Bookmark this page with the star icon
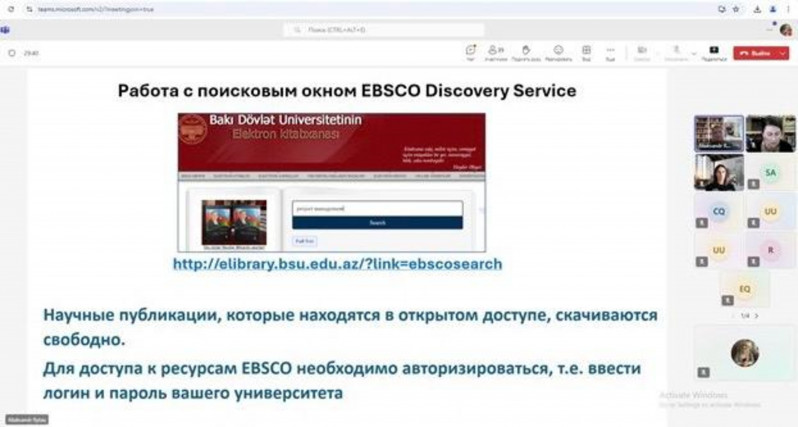Image resolution: width=798 pixels, height=427 pixels. (x=736, y=9)
